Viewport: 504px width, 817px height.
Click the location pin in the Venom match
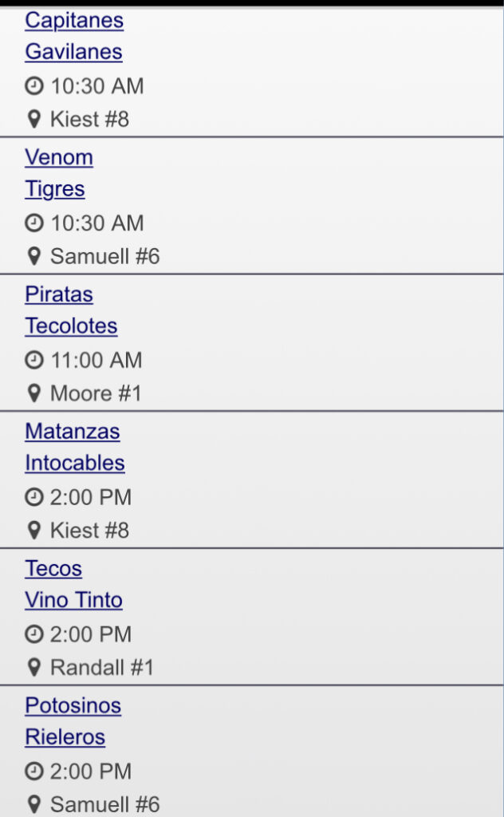33,256
